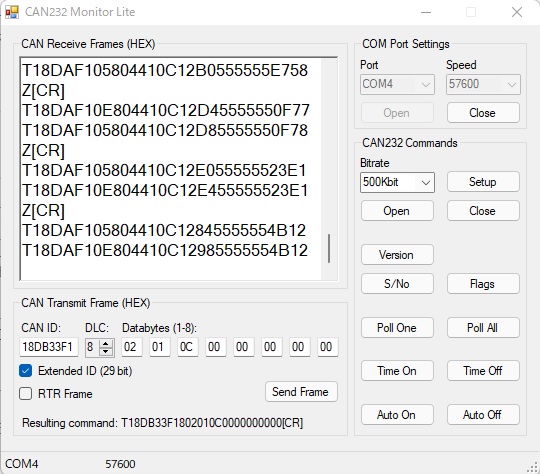540x474 pixels.
Task: Click Close in CAN232 Commands
Action: (483, 210)
